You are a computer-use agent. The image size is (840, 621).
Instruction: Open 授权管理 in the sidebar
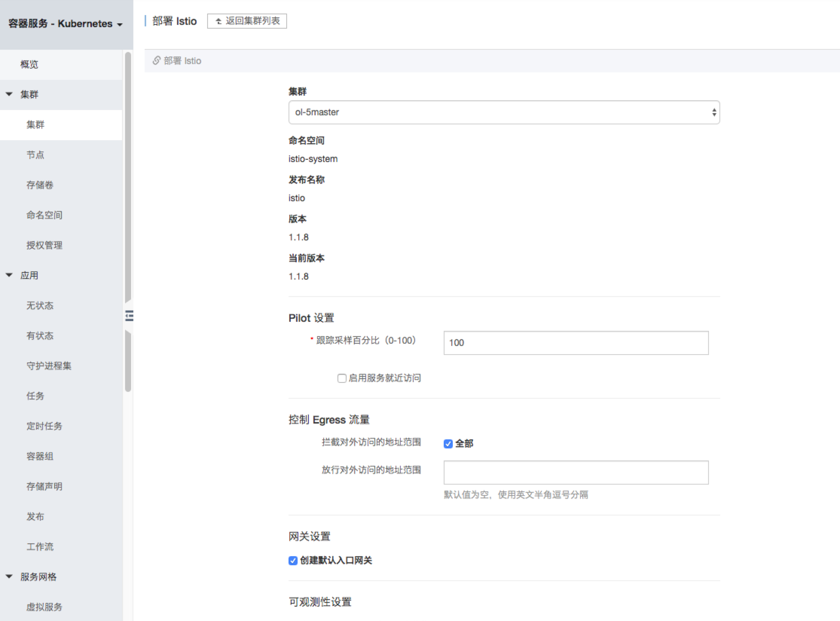pyautogui.click(x=61, y=245)
